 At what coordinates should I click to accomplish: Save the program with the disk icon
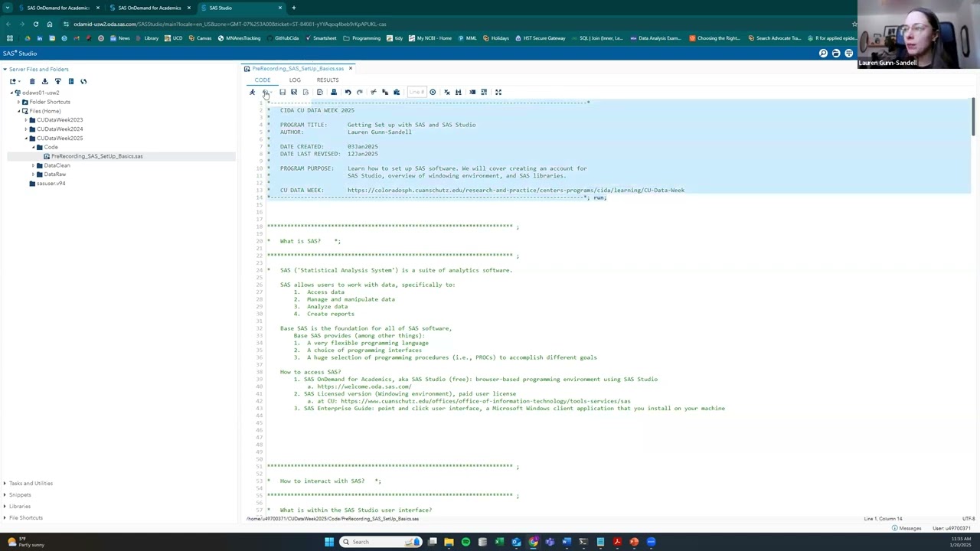pyautogui.click(x=282, y=92)
